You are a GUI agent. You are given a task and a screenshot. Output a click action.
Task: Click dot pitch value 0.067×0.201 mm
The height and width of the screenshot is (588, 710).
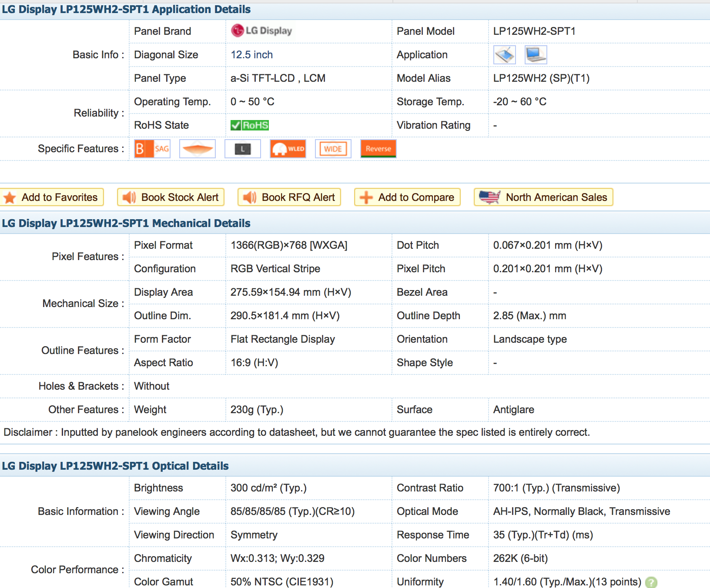[x=548, y=245]
